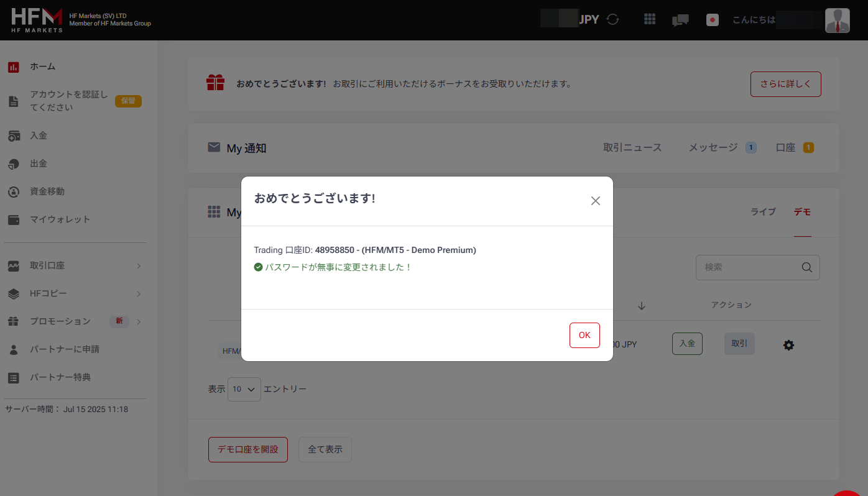Click the magnifier search icon
This screenshot has height=496, width=868.
(x=807, y=267)
